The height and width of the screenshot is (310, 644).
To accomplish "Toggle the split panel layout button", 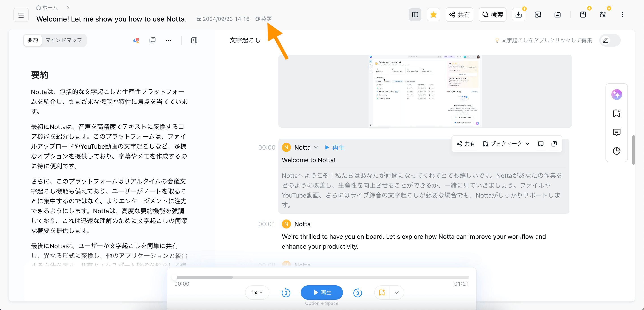I will [x=415, y=15].
